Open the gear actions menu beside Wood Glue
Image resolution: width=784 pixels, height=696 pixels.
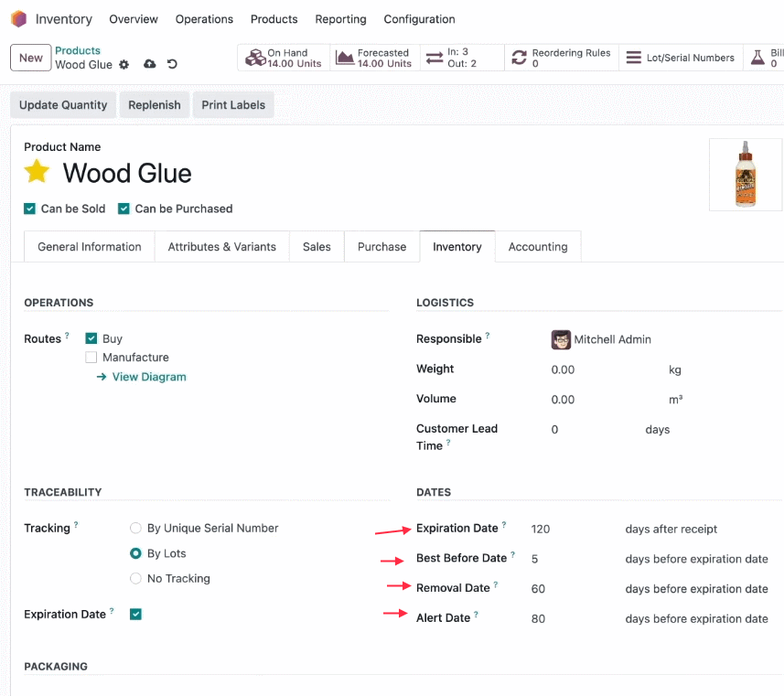point(124,65)
